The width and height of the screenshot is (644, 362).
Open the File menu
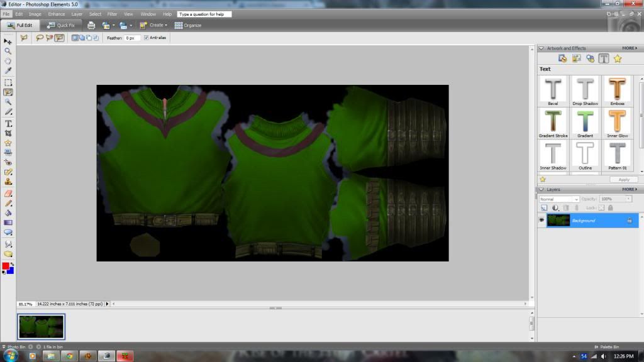tap(6, 14)
